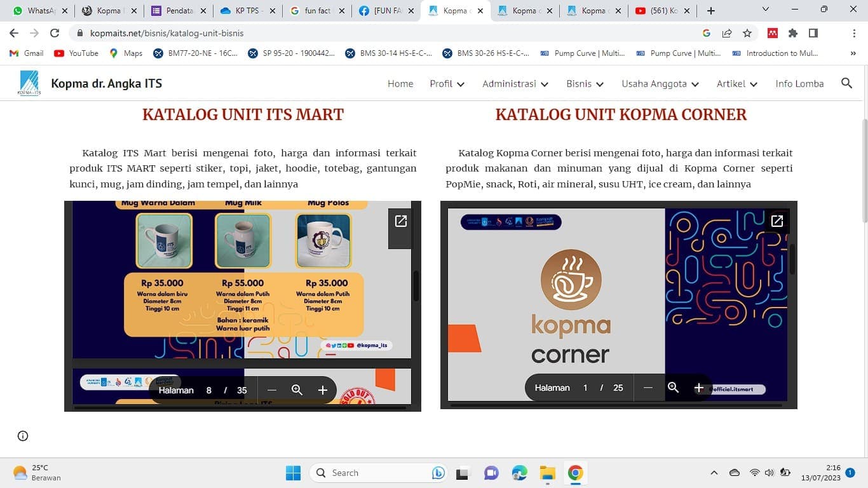868x488 pixels.
Task: Open Kopma Corner catalog in new window
Action: [776, 220]
